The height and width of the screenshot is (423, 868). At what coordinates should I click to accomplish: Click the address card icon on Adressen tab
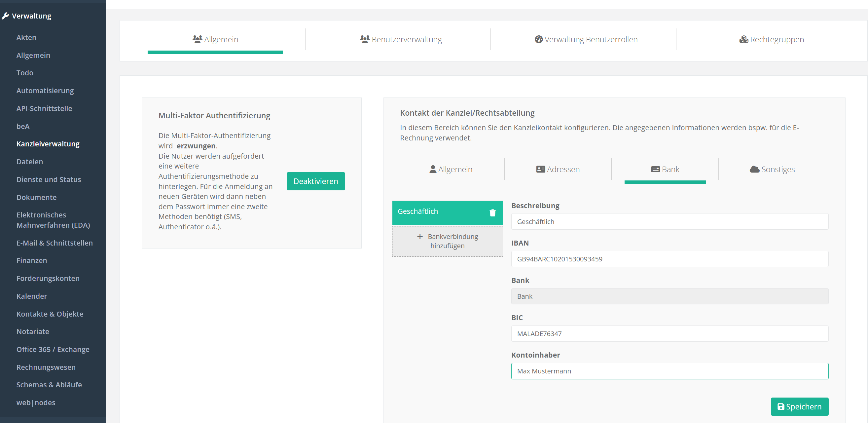(540, 169)
